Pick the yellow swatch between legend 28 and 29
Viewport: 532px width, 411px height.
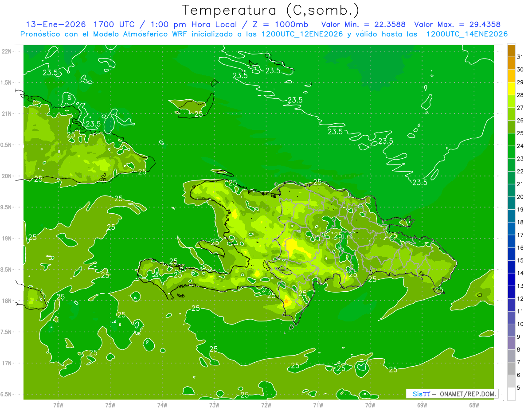pos(511,88)
